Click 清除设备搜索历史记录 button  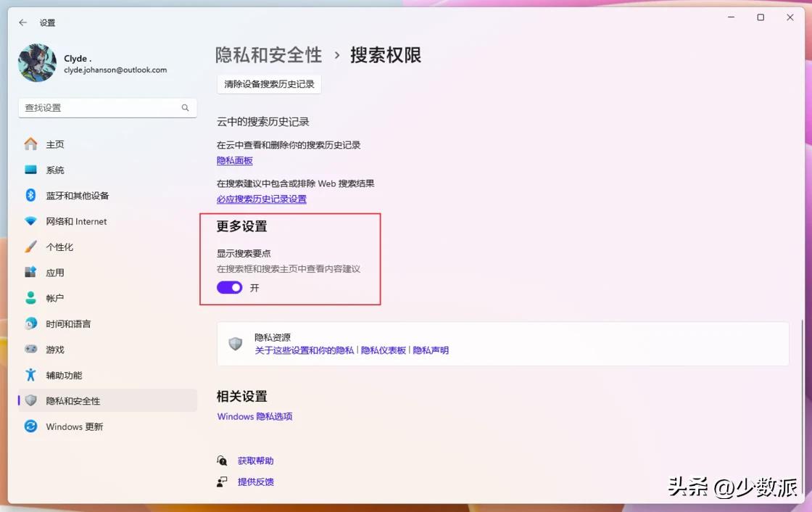[269, 84]
